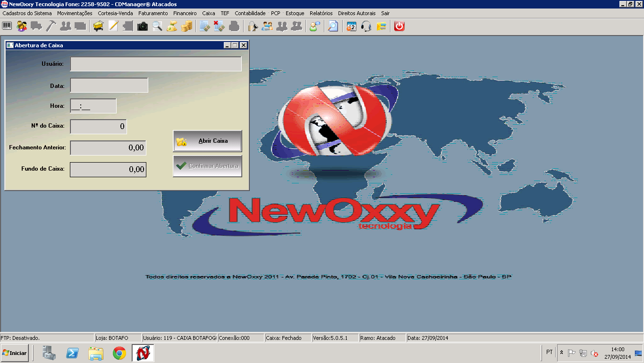Open the TEF menu
Viewport: 644px width, 363px height.
(x=225, y=13)
